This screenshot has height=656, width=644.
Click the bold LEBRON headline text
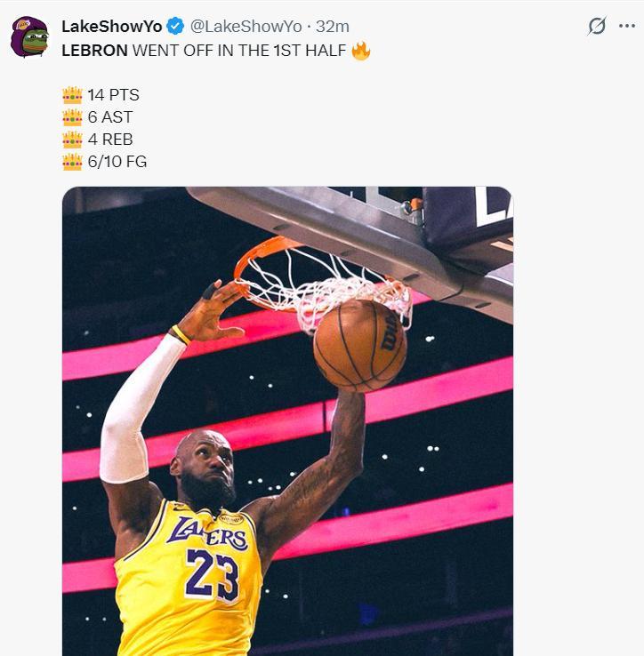(94, 51)
